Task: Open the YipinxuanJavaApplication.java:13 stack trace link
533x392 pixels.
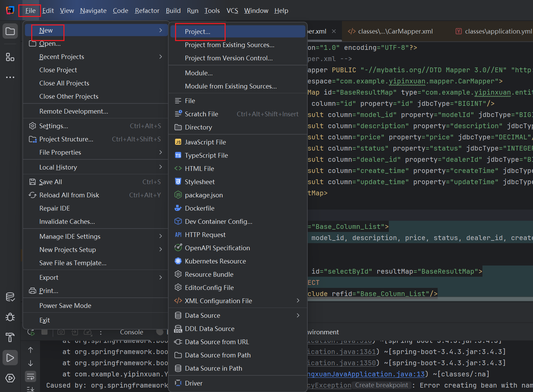Action: pos(366,374)
